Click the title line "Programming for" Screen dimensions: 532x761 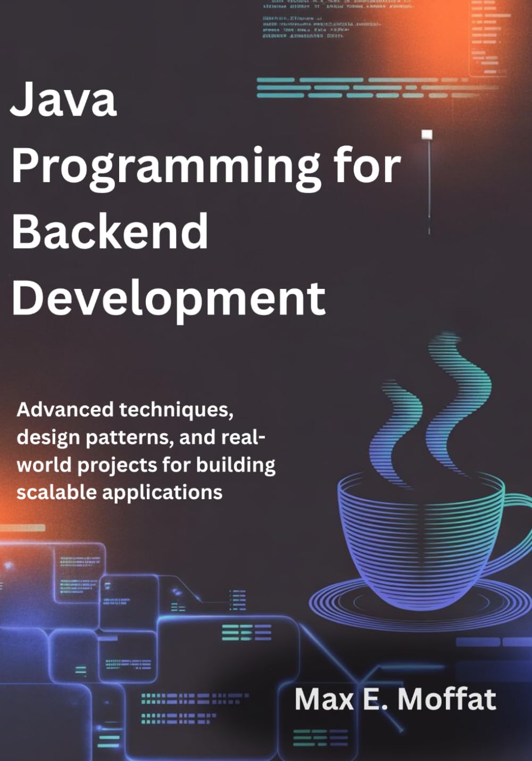[x=206, y=168]
